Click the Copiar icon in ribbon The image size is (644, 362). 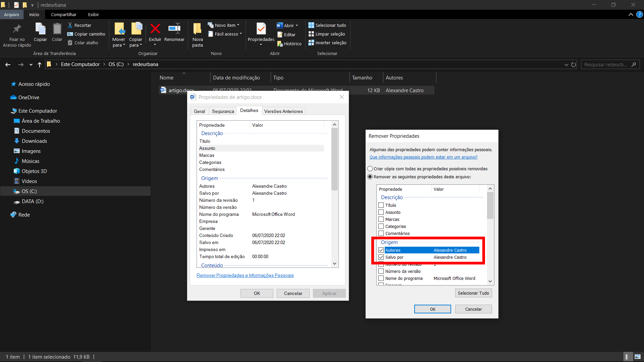click(x=40, y=29)
